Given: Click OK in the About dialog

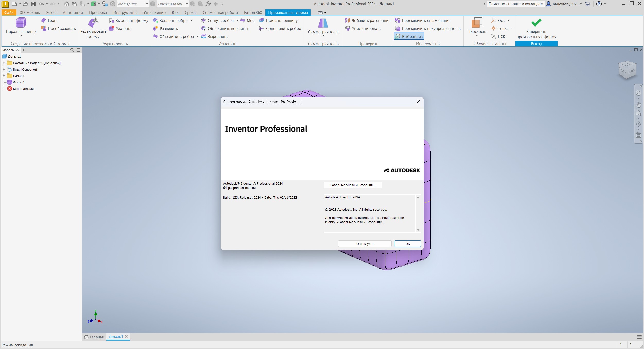Looking at the screenshot, I should tap(408, 244).
